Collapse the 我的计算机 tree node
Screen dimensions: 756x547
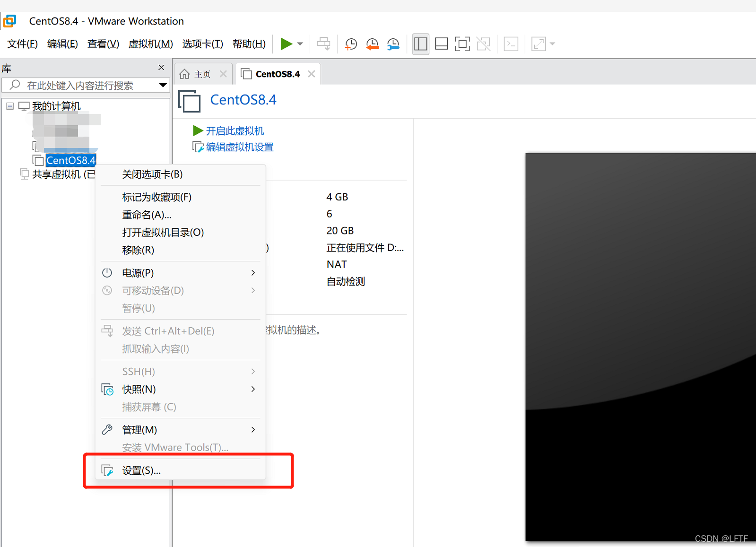10,106
